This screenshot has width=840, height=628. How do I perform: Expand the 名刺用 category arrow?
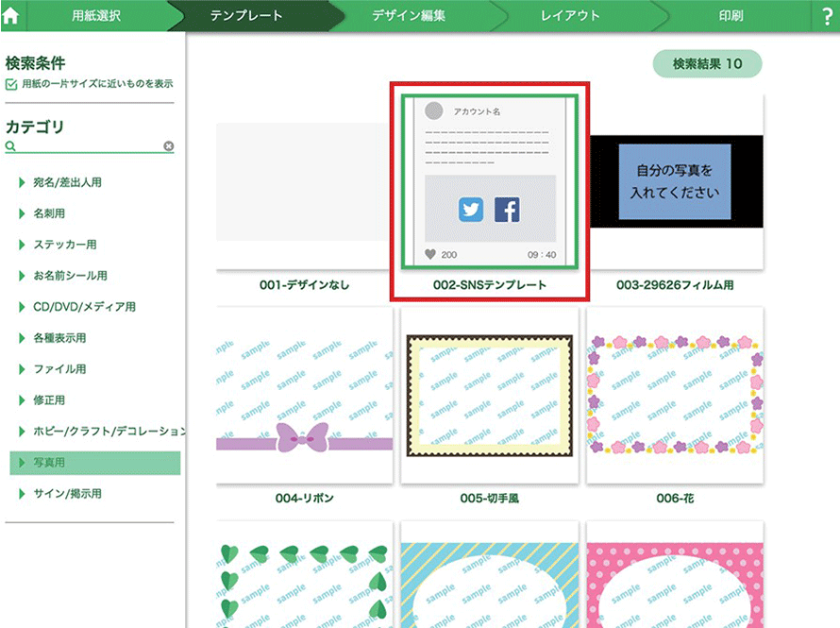[x=22, y=213]
